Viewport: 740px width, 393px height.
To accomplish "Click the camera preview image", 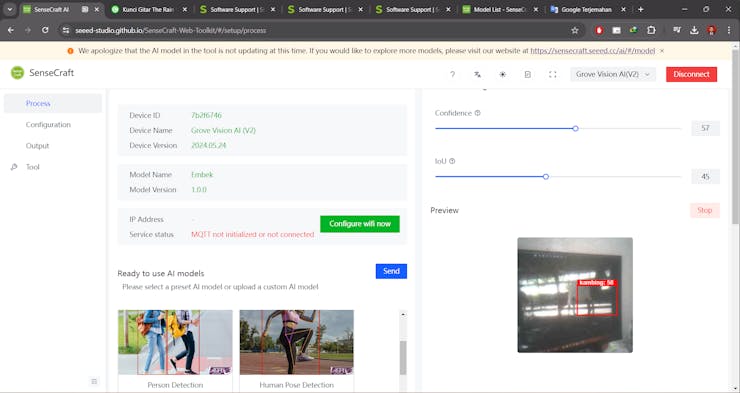I will pos(575,295).
